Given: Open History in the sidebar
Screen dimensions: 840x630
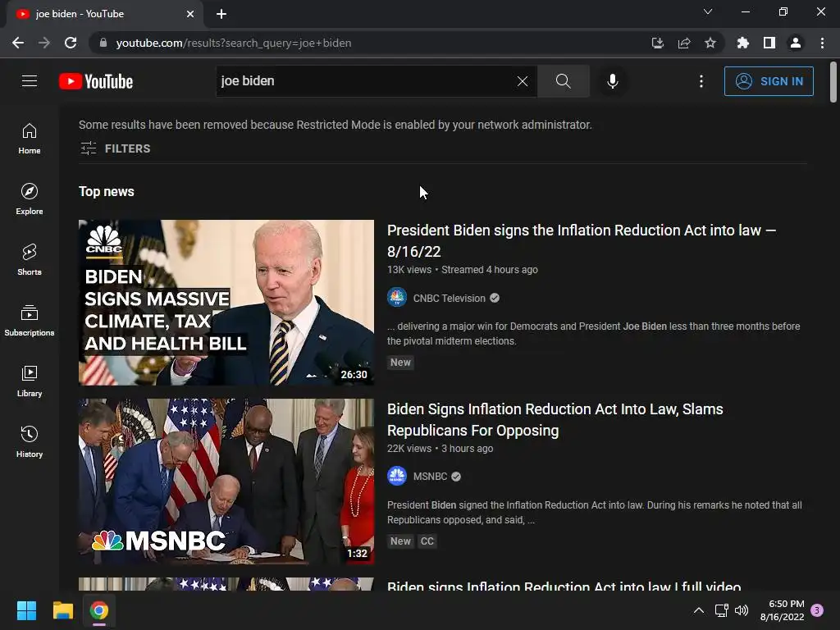Looking at the screenshot, I should click(30, 442).
